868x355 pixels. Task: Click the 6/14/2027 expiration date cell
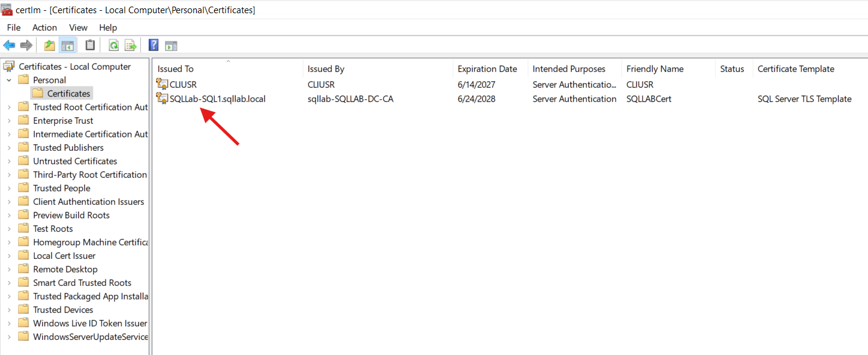[476, 84]
